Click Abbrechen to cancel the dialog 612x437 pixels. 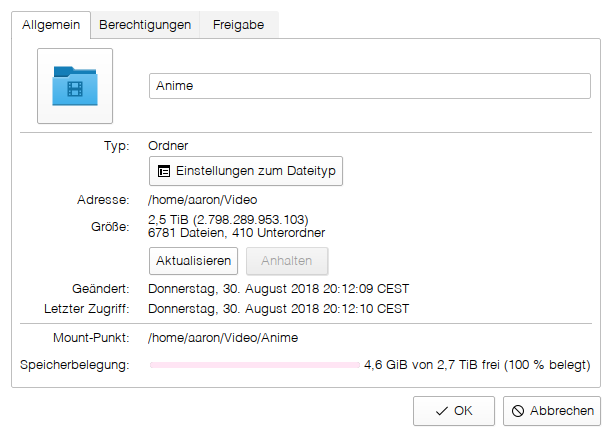tap(552, 411)
